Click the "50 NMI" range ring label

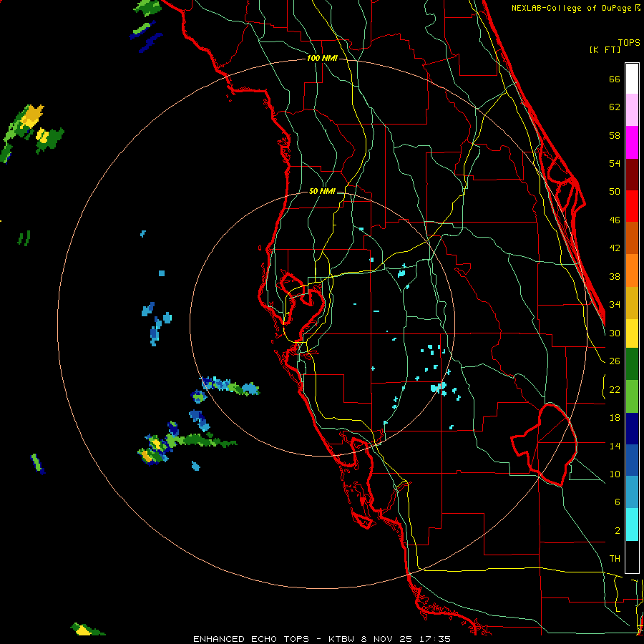point(321,191)
